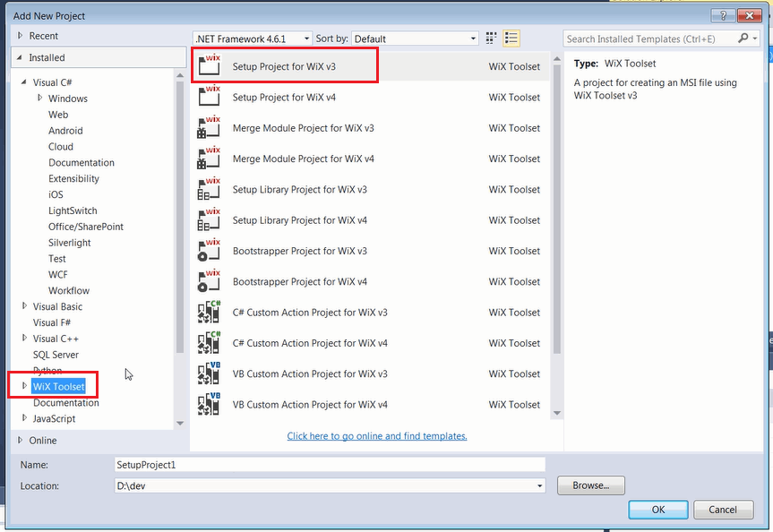Image resolution: width=773 pixels, height=532 pixels.
Task: Click the Setup Project for WiX v3 icon
Action: (209, 67)
